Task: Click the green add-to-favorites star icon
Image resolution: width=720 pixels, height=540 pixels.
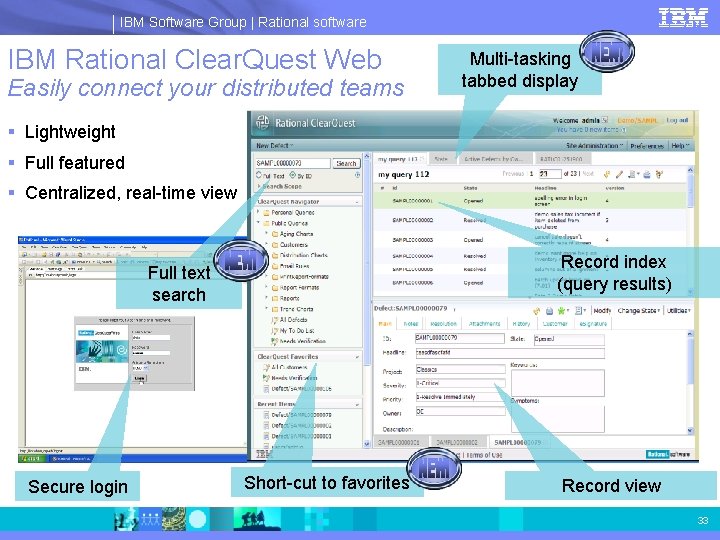Action: point(562,311)
